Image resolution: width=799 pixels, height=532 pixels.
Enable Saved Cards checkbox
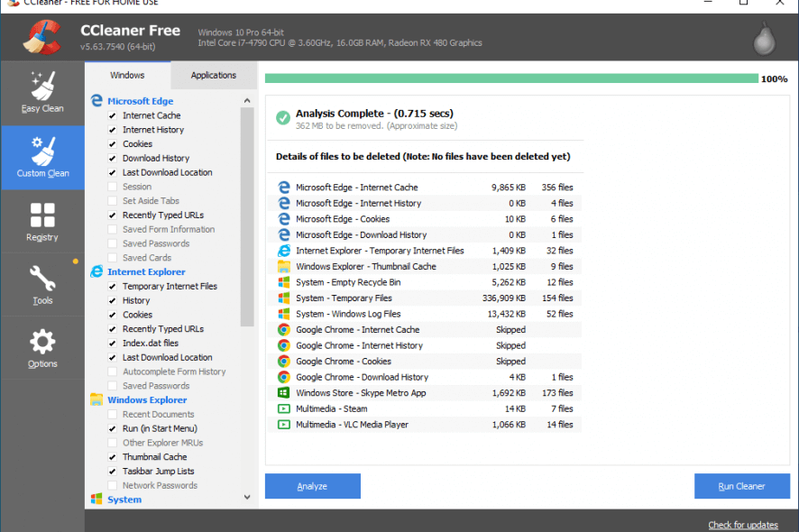click(113, 258)
